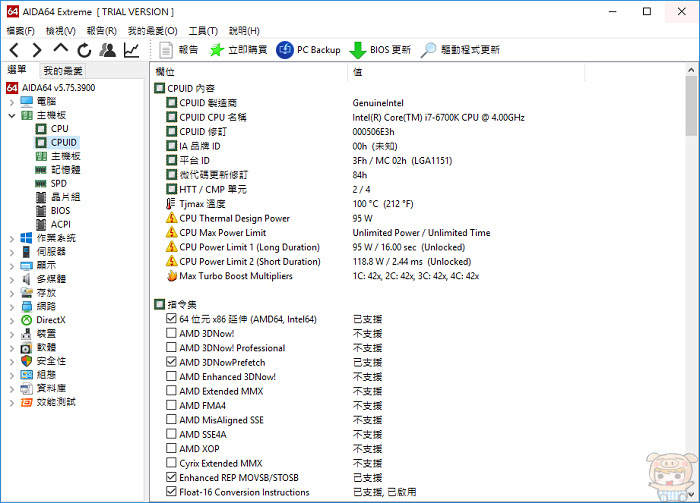Click the 組態 configuration icon
The width and height of the screenshot is (700, 503).
[x=27, y=375]
